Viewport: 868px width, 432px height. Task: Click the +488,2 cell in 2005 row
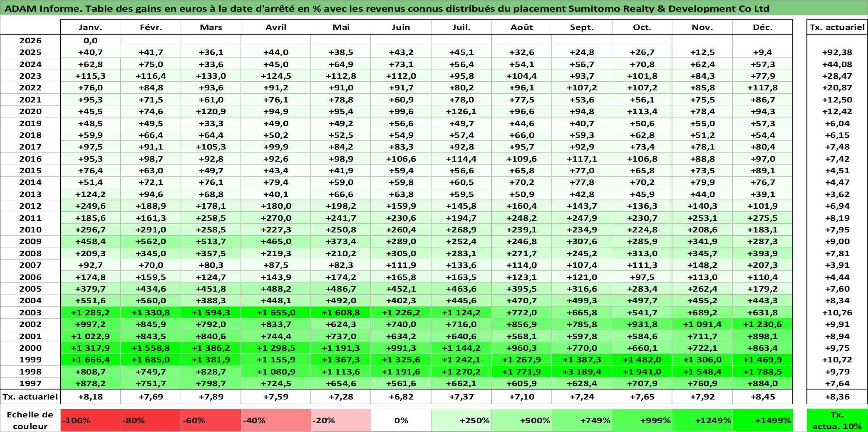(276, 289)
